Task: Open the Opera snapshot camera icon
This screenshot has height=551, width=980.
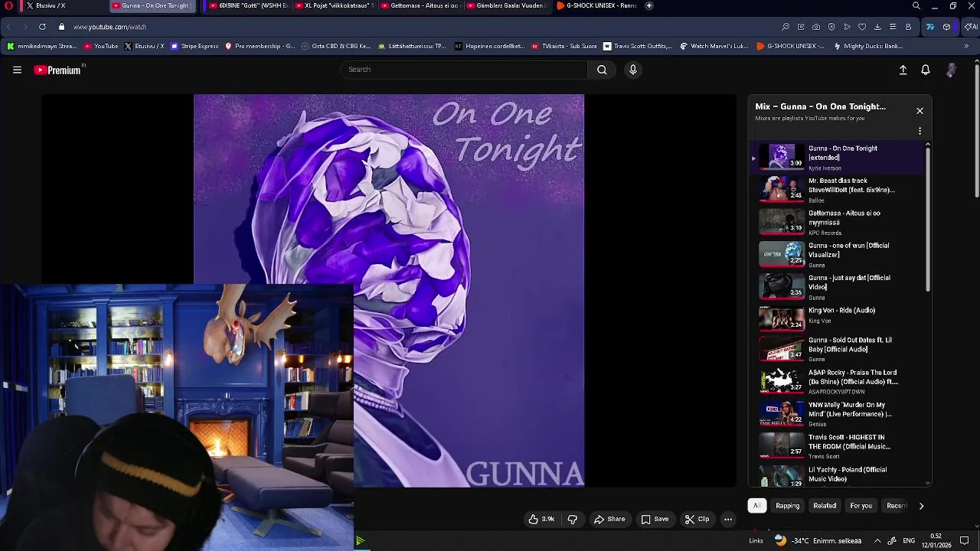Action: (x=816, y=27)
